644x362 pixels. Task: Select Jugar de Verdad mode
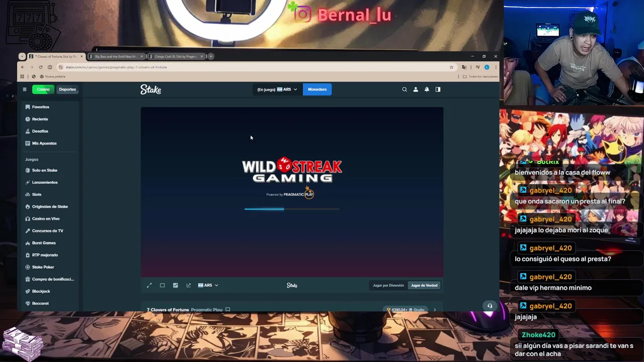pyautogui.click(x=424, y=286)
